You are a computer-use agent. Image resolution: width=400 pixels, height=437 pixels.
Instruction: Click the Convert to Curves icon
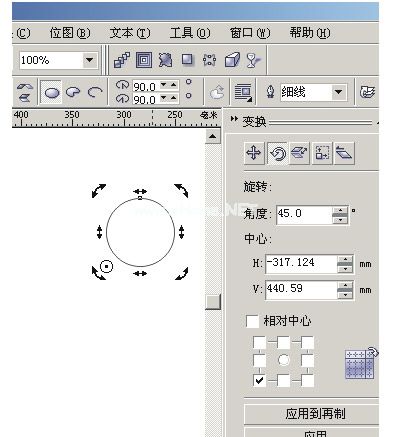coord(367,92)
